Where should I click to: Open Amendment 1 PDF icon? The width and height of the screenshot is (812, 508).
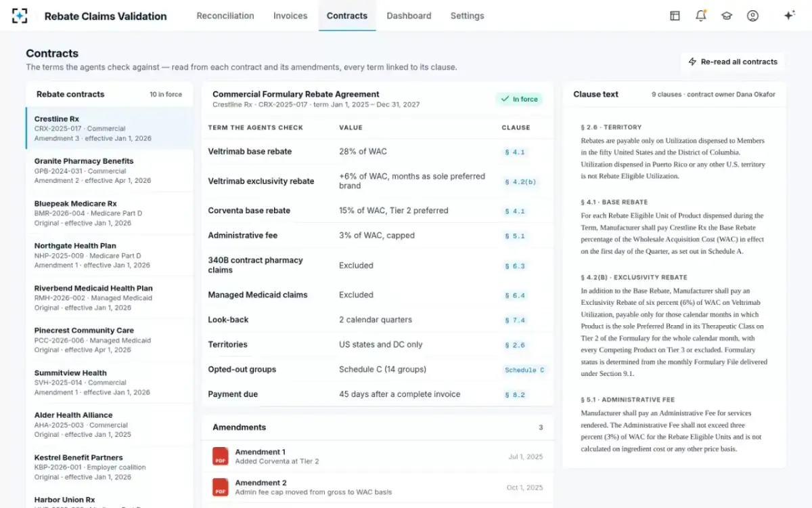click(221, 456)
